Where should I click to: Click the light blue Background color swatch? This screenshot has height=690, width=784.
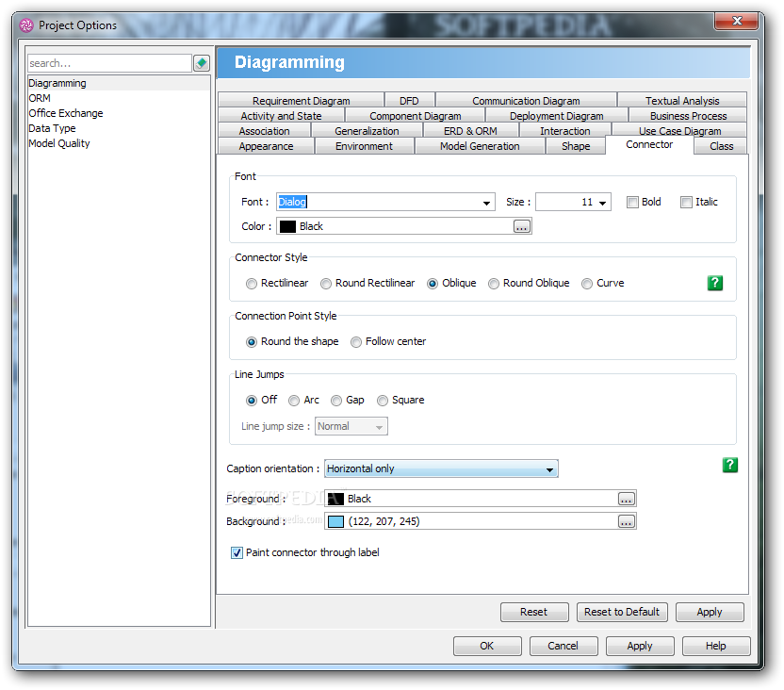[x=335, y=521]
